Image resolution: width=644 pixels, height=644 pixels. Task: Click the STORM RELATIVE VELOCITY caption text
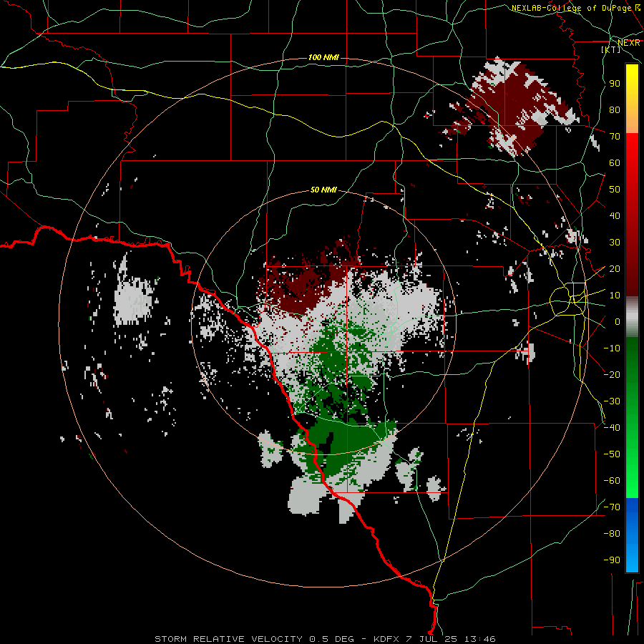(230, 639)
